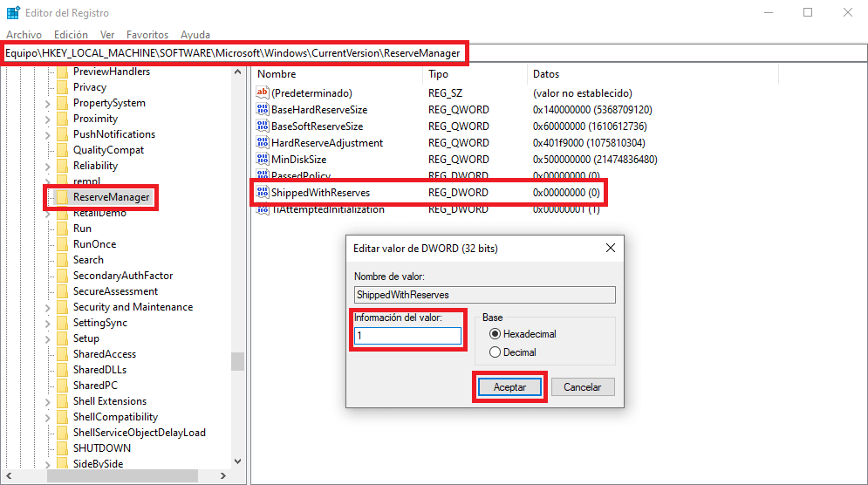Click the Información del valor input field
This screenshot has height=485, width=868.
[x=407, y=336]
